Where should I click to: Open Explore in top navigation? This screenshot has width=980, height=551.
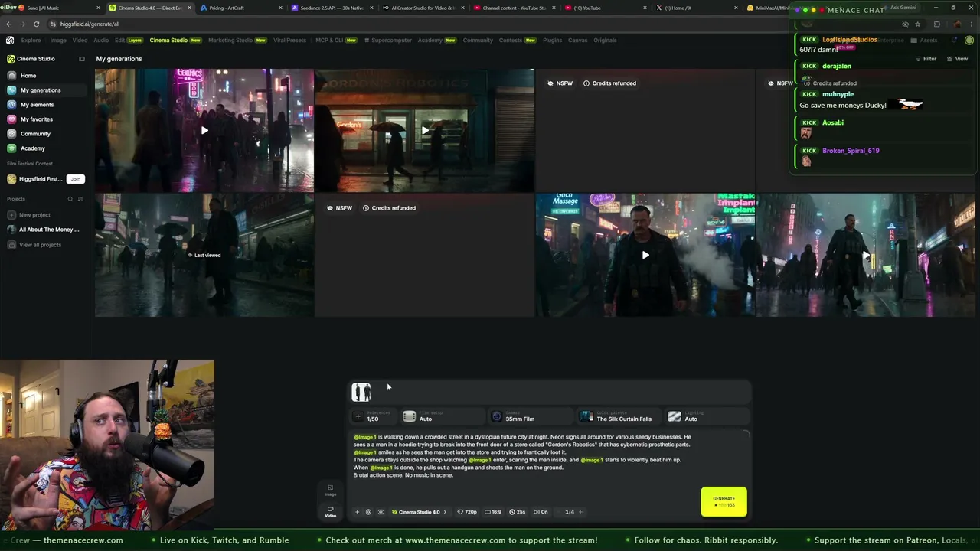pyautogui.click(x=31, y=41)
